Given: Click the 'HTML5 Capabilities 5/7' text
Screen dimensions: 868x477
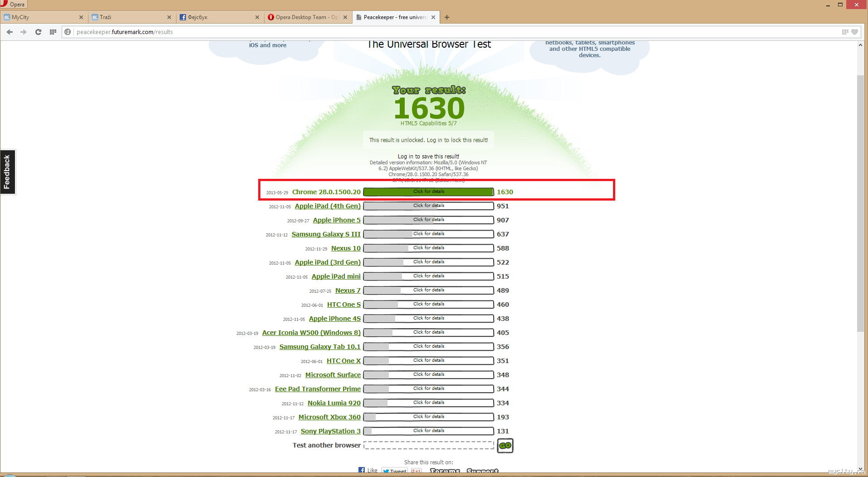Looking at the screenshot, I should point(429,123).
